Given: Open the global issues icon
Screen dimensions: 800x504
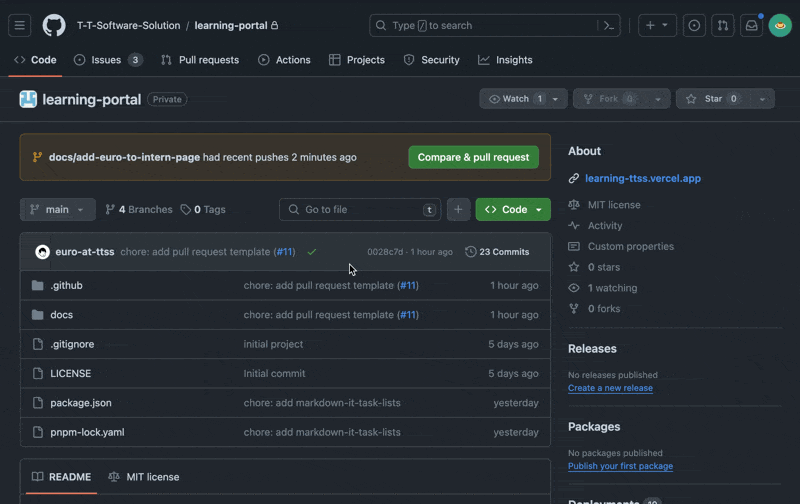Looking at the screenshot, I should click(x=694, y=26).
